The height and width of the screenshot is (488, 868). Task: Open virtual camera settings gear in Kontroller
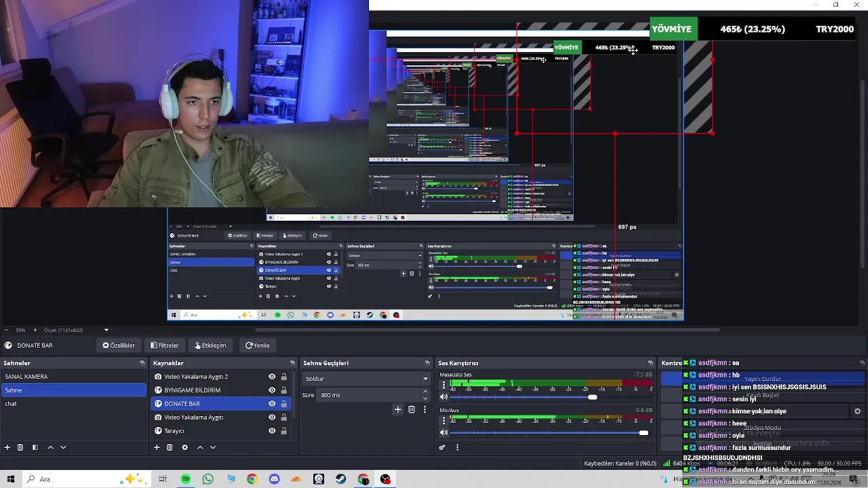857,411
